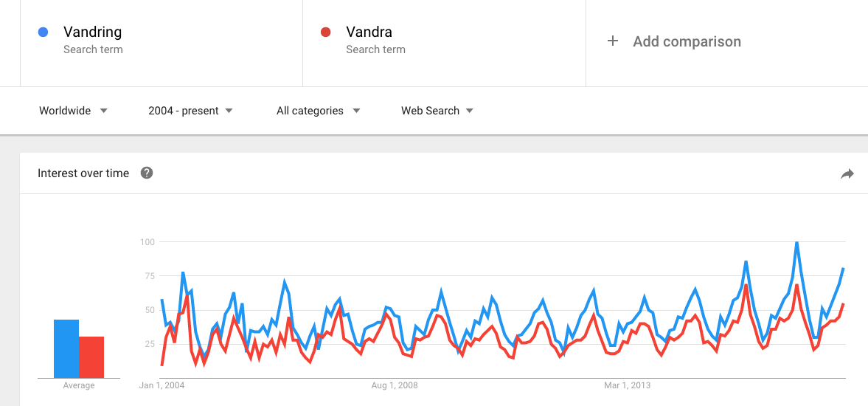Click the Average label under the bars
The width and height of the screenshot is (868, 406).
[x=79, y=385]
